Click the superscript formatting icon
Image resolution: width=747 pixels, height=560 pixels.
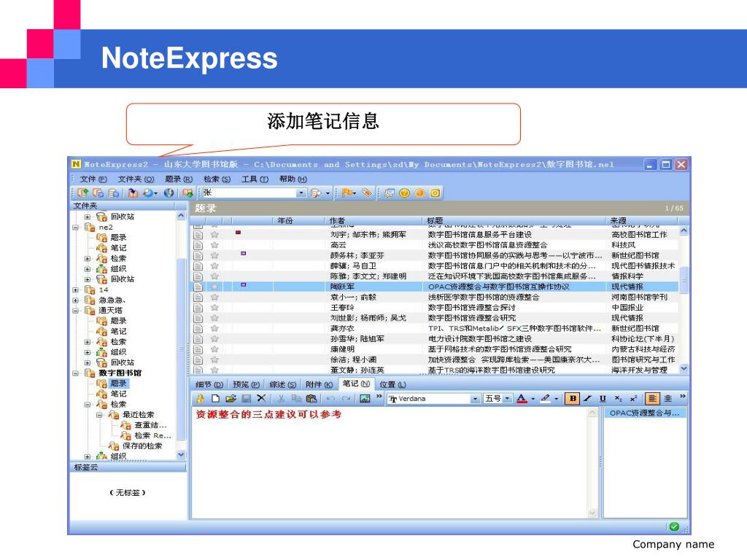(634, 399)
